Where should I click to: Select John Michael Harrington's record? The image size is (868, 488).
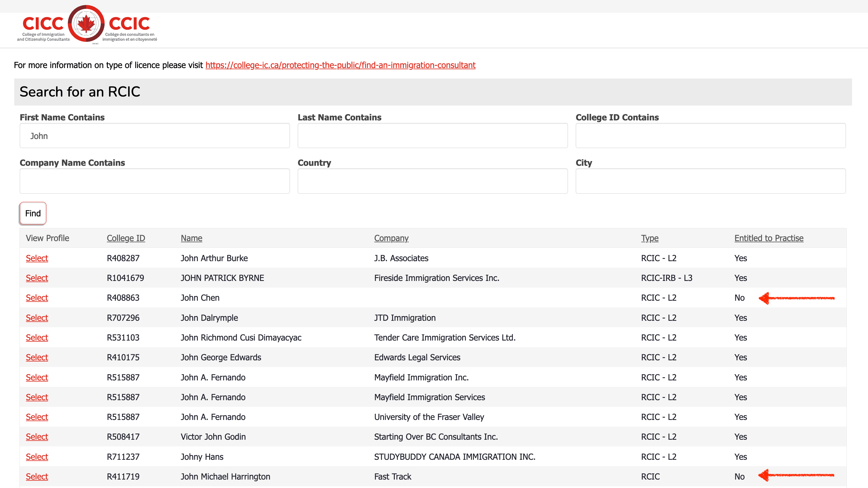pyautogui.click(x=37, y=476)
